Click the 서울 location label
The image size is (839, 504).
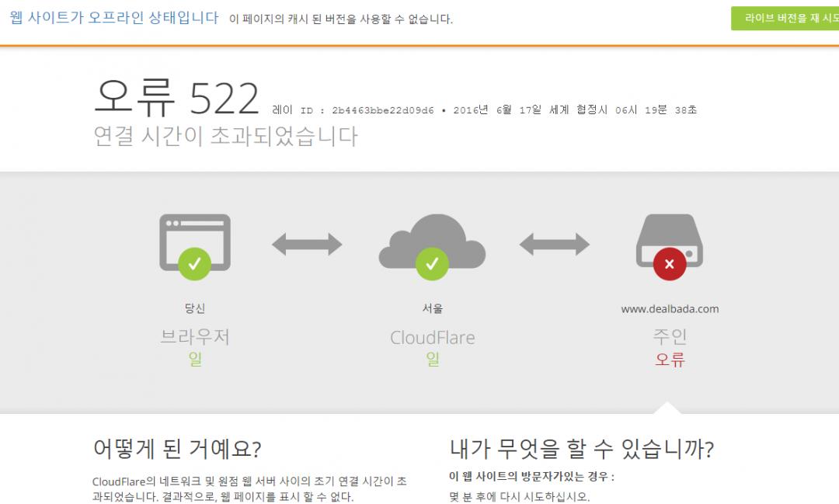[x=432, y=309]
